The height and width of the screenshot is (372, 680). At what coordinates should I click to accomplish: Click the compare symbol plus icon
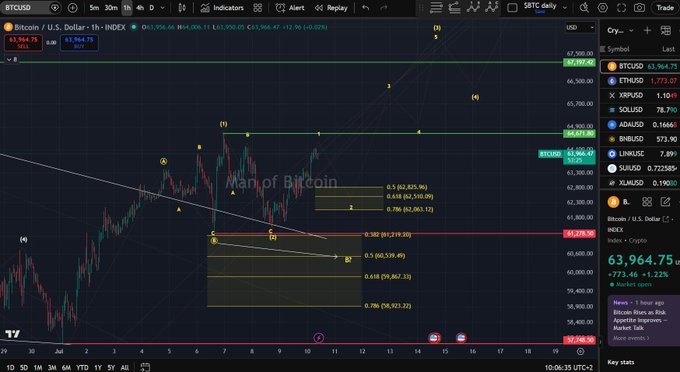pos(72,8)
